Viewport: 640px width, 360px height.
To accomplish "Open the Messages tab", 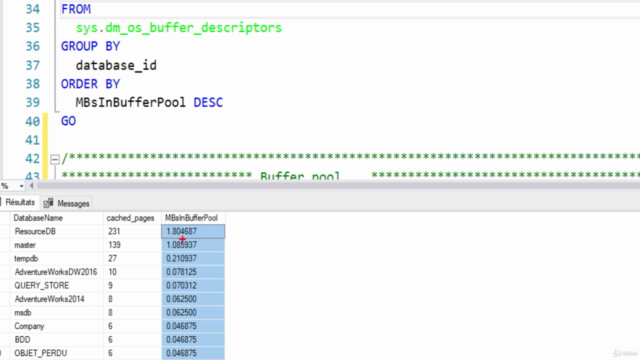I will [67, 203].
